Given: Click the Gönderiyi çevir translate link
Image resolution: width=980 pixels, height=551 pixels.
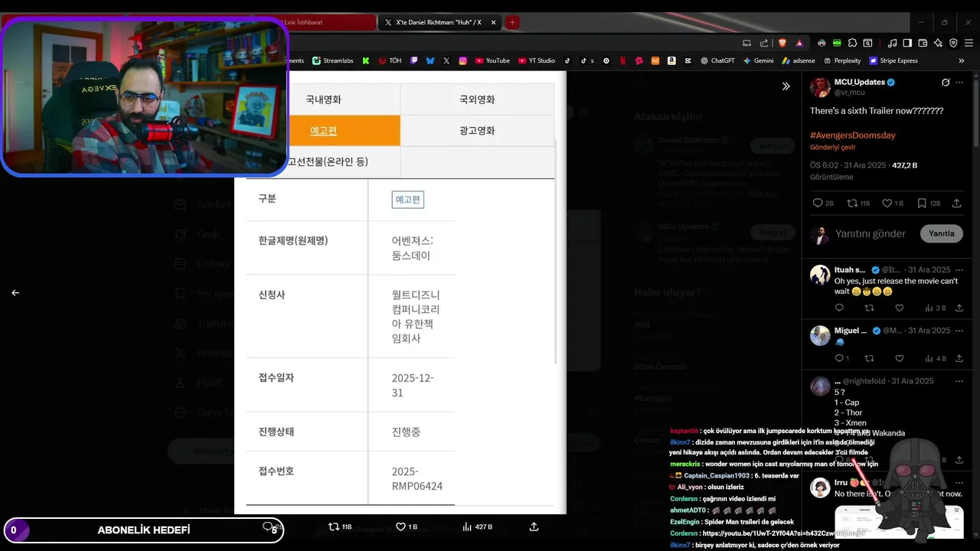Looking at the screenshot, I should click(x=833, y=148).
